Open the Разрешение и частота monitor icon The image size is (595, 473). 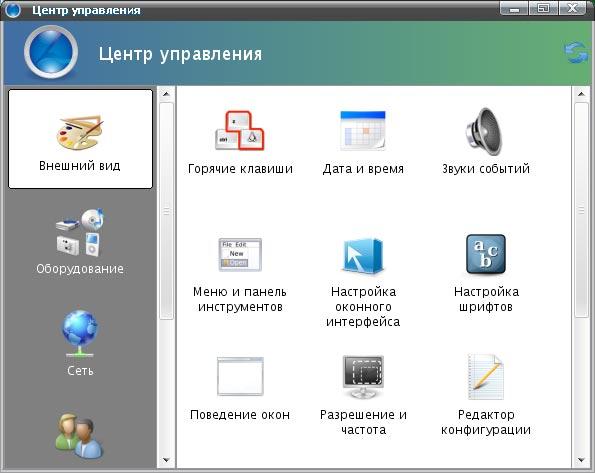[x=363, y=377]
